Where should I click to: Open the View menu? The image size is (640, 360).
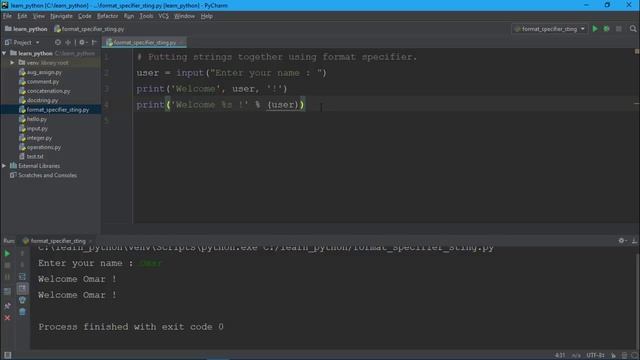39,16
